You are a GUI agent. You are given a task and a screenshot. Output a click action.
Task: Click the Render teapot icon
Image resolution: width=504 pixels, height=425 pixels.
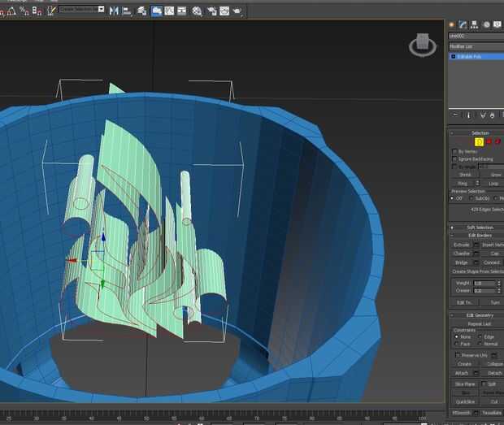point(237,11)
